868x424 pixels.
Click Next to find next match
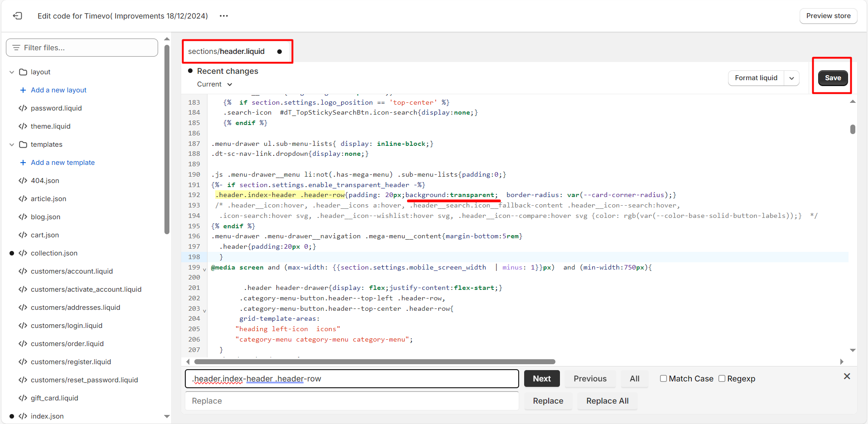(542, 379)
